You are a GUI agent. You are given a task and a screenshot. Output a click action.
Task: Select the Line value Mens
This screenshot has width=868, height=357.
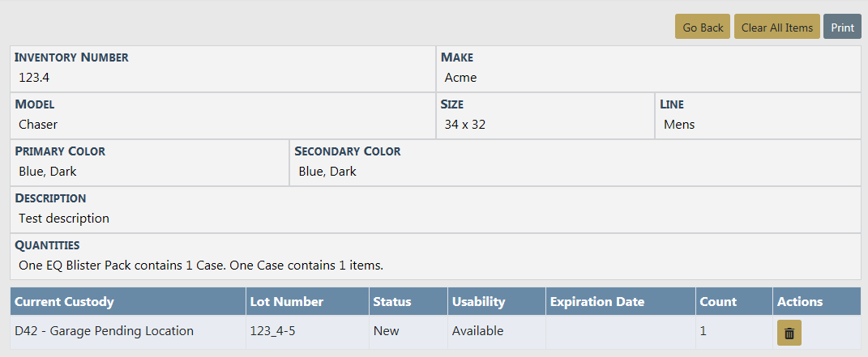click(679, 125)
